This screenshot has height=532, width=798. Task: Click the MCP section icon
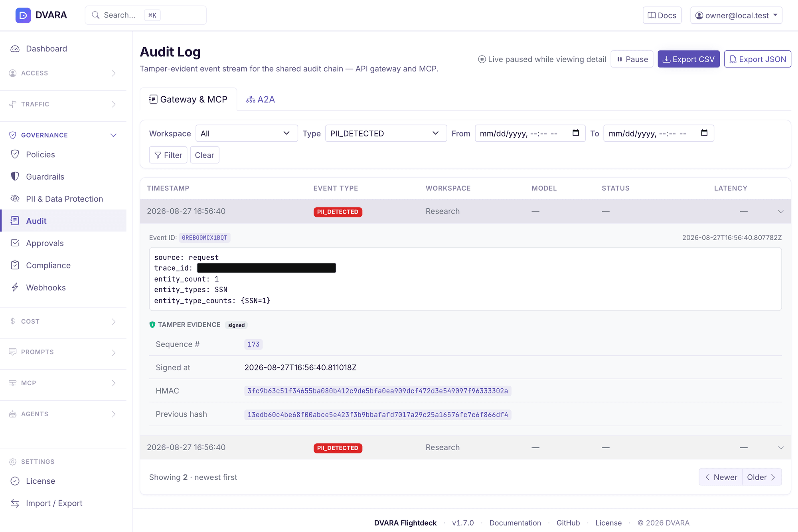click(x=13, y=383)
